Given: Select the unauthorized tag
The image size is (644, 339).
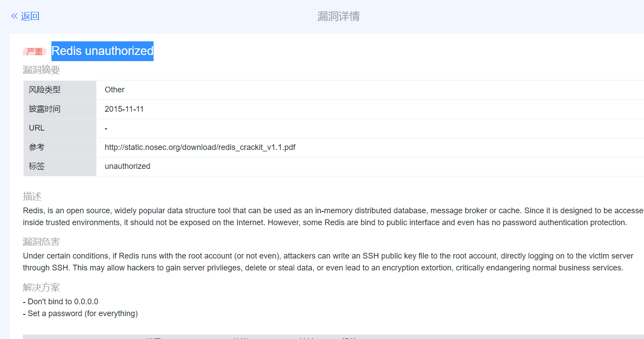Looking at the screenshot, I should click(x=127, y=166).
